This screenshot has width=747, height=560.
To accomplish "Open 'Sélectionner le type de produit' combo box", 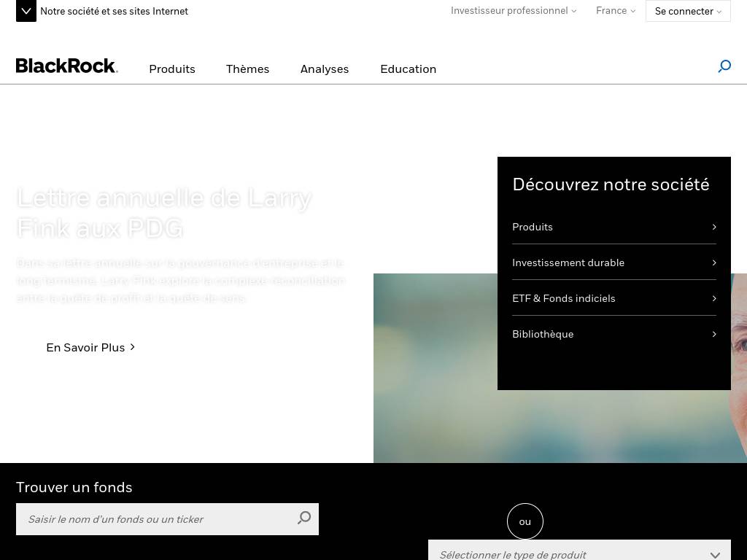I will [579, 553].
